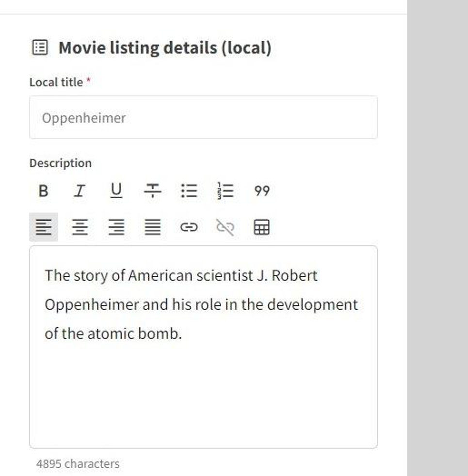
Task: Click the list icon beside Movie listing details
Action: tap(40, 48)
